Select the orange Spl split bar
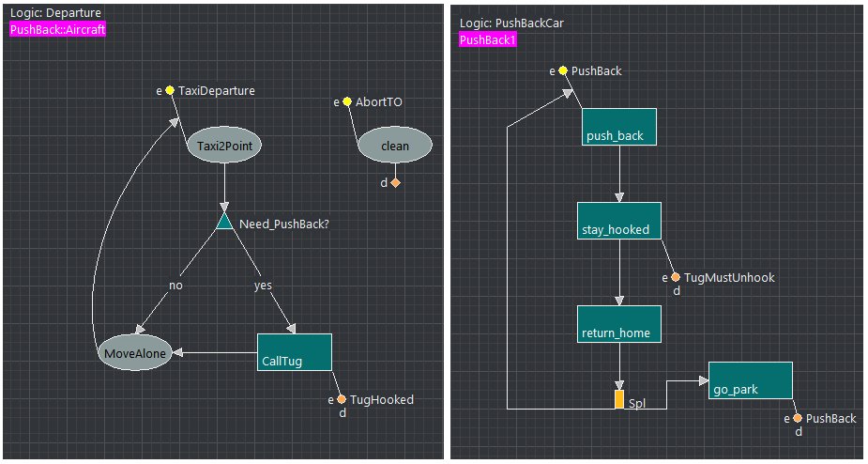Viewport: 868px width, 464px height. coord(619,399)
